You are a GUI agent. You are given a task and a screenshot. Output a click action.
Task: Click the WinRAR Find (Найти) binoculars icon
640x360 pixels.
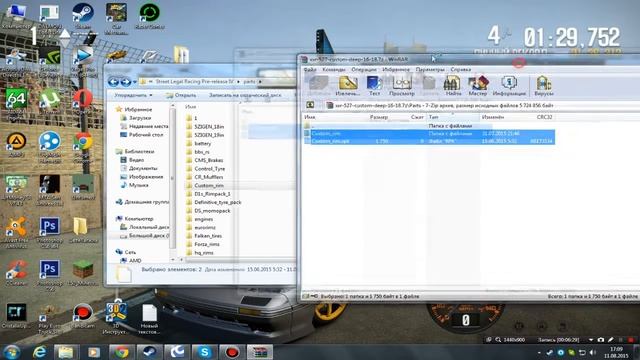click(x=452, y=86)
